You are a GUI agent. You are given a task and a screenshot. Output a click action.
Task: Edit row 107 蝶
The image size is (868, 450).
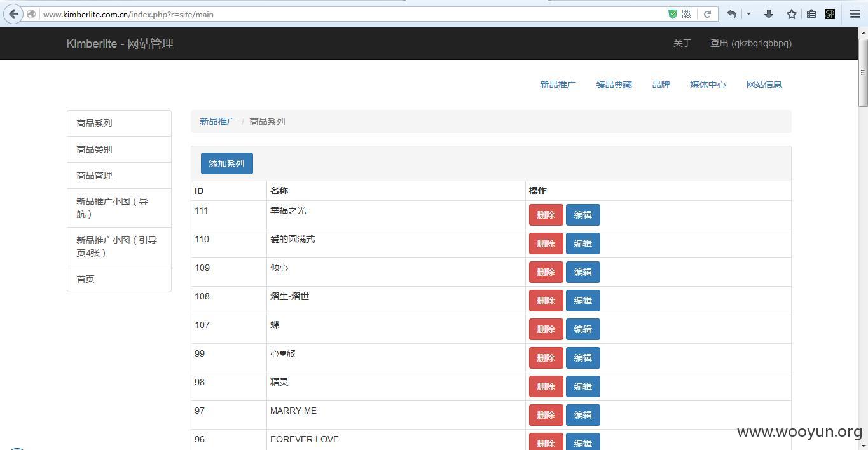coord(583,329)
